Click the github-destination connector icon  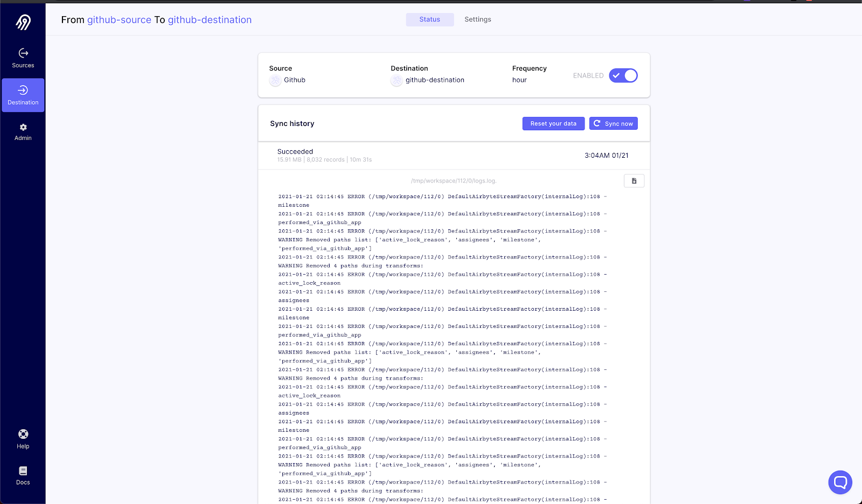397,80
